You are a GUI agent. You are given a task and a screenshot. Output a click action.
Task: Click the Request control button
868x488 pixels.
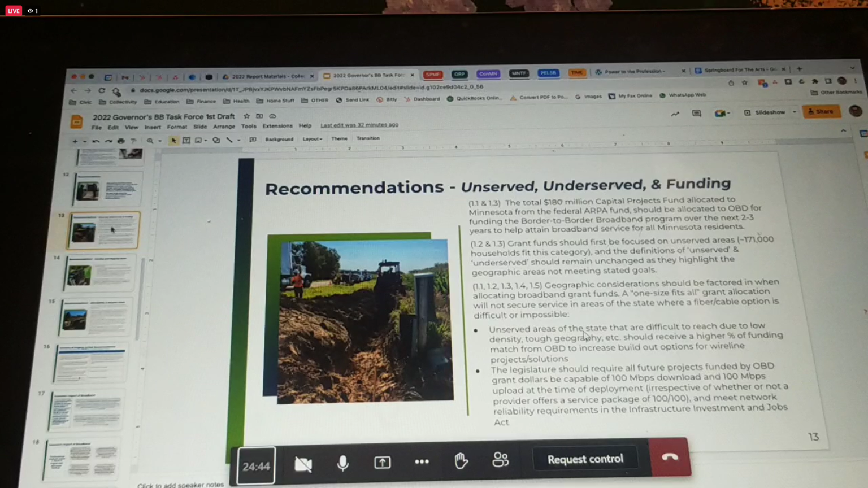pos(585,459)
